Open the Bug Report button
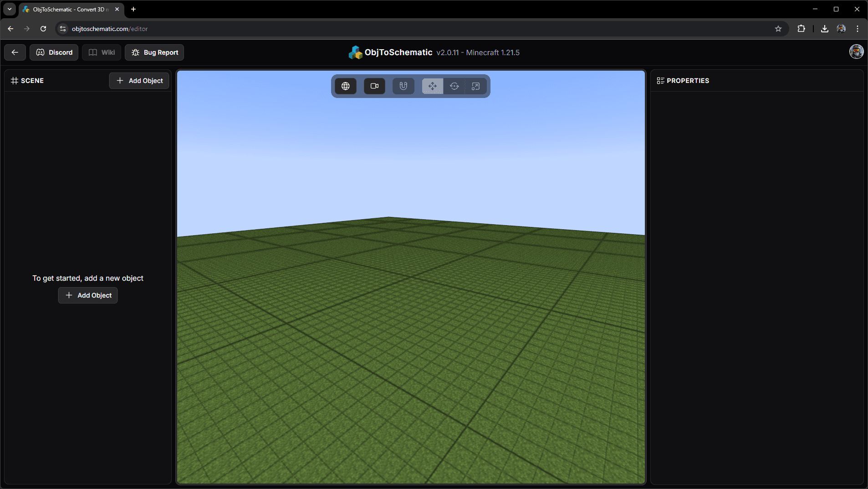 click(154, 52)
